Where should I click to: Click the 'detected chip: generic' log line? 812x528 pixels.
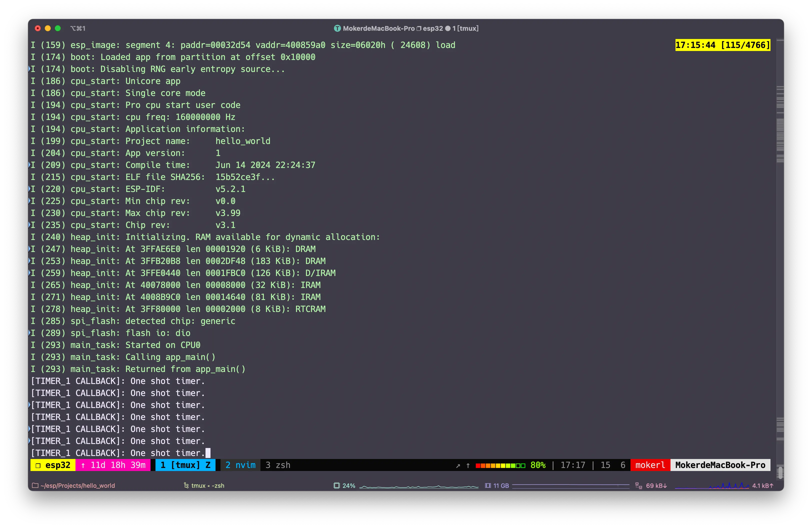(x=133, y=321)
